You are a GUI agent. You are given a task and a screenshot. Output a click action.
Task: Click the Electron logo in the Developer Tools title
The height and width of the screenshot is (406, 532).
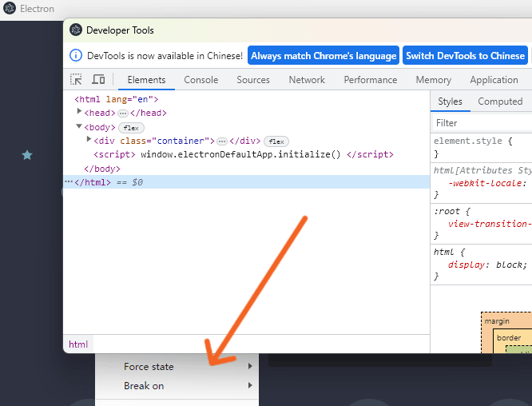pyautogui.click(x=76, y=30)
